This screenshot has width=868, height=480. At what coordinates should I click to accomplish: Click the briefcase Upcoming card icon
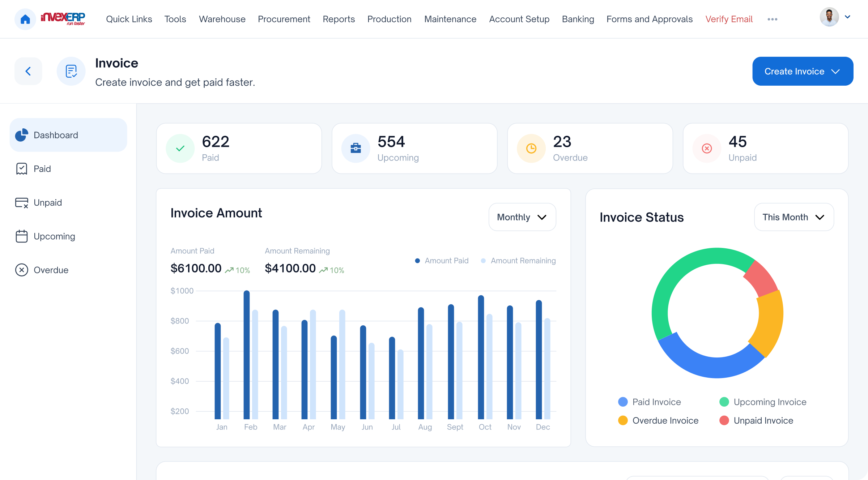[x=356, y=149]
